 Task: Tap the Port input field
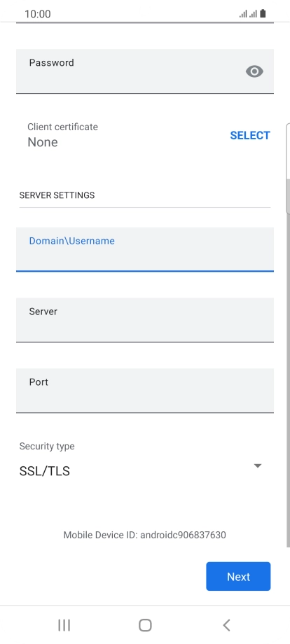click(x=144, y=391)
